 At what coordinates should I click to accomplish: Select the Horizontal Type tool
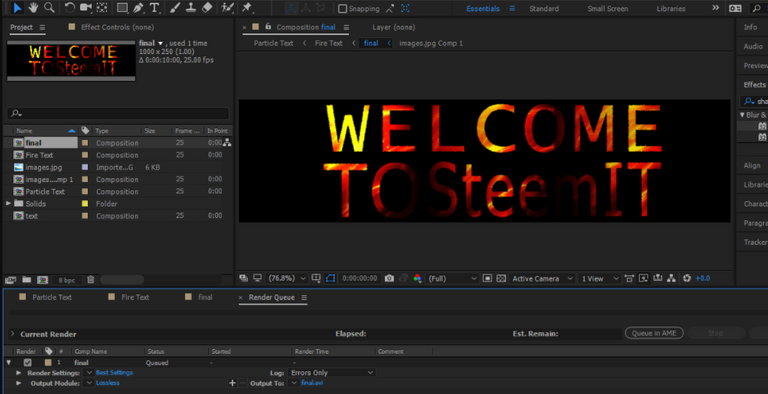[x=154, y=7]
